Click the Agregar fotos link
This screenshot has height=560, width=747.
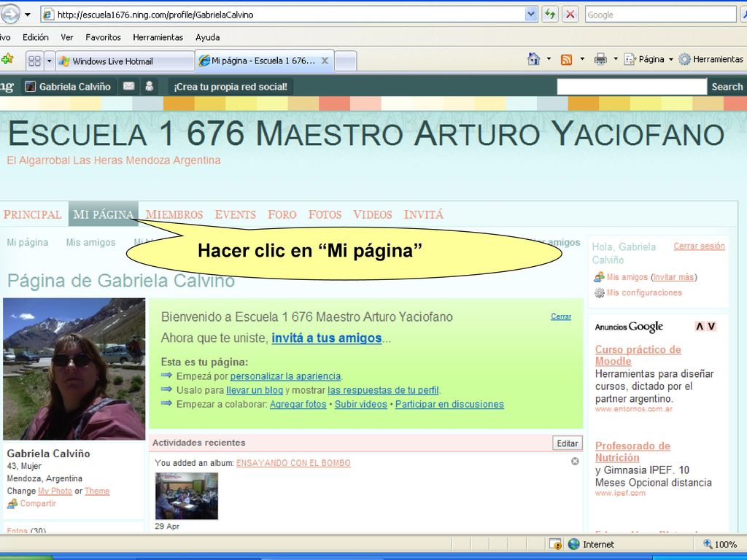[298, 404]
